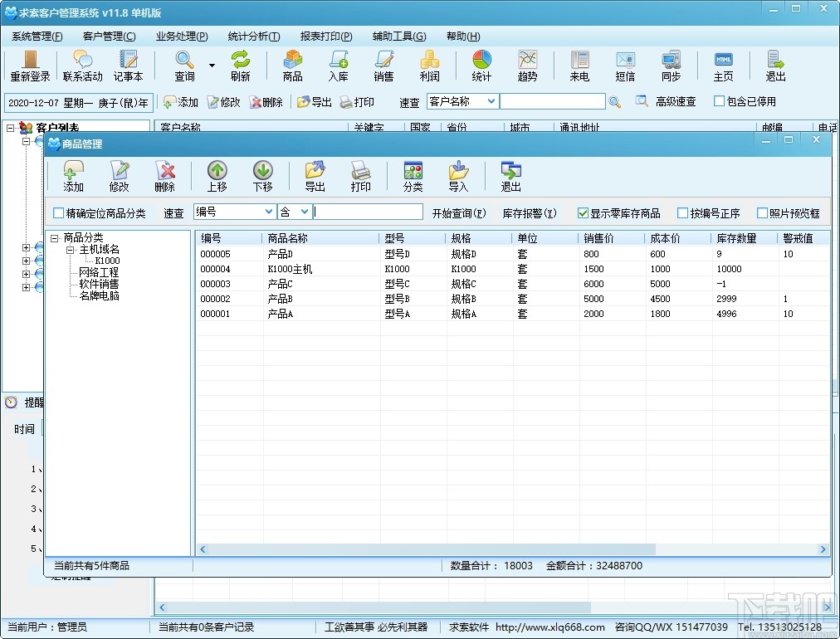The height and width of the screenshot is (639, 840).
Task: Open the 含 match-condition dropdown
Action: coord(305,212)
